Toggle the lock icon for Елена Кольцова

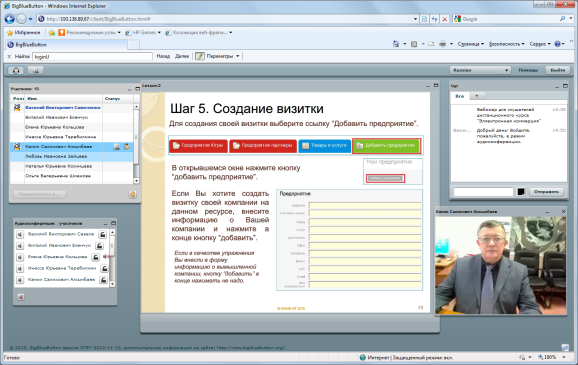[95, 257]
